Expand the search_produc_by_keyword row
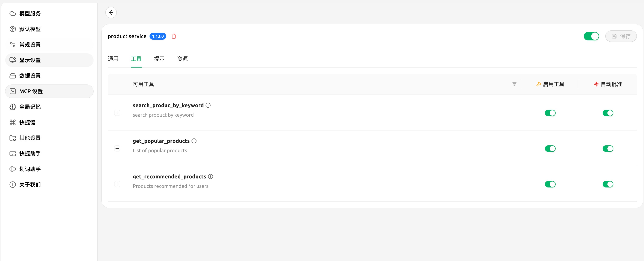Screen dimensions: 644x261 117,113
